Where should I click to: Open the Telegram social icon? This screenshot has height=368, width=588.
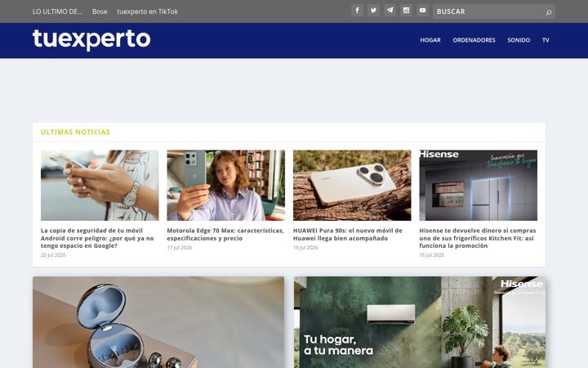[390, 11]
